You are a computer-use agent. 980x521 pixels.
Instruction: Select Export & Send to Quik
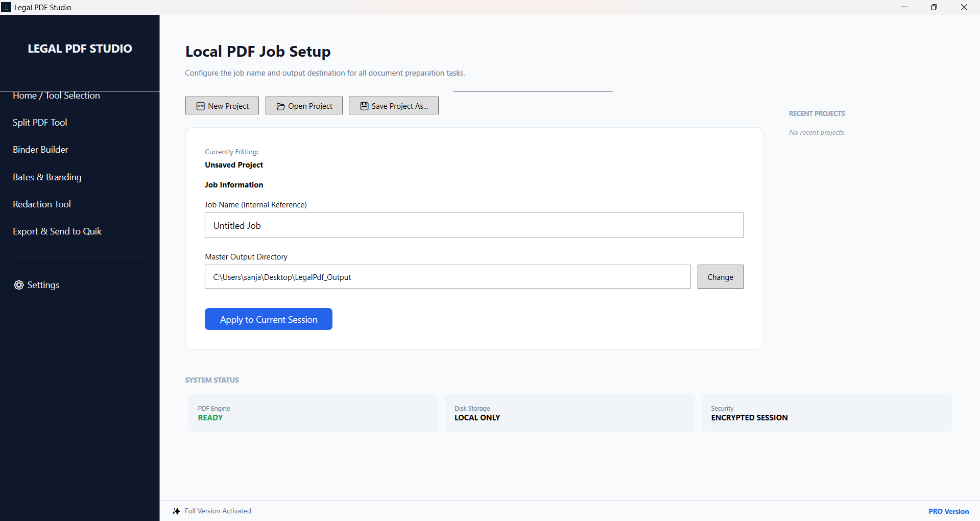pyautogui.click(x=57, y=231)
